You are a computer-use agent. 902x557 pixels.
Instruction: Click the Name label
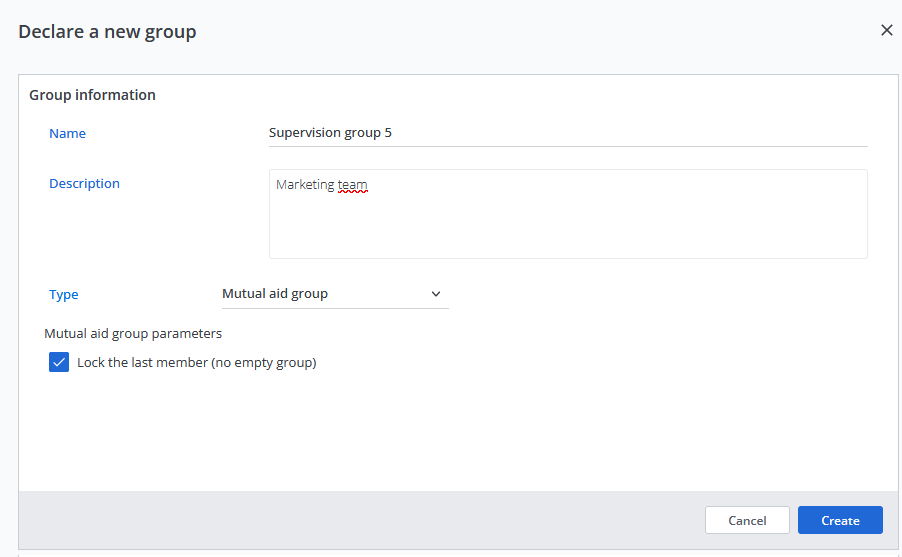[x=67, y=133]
